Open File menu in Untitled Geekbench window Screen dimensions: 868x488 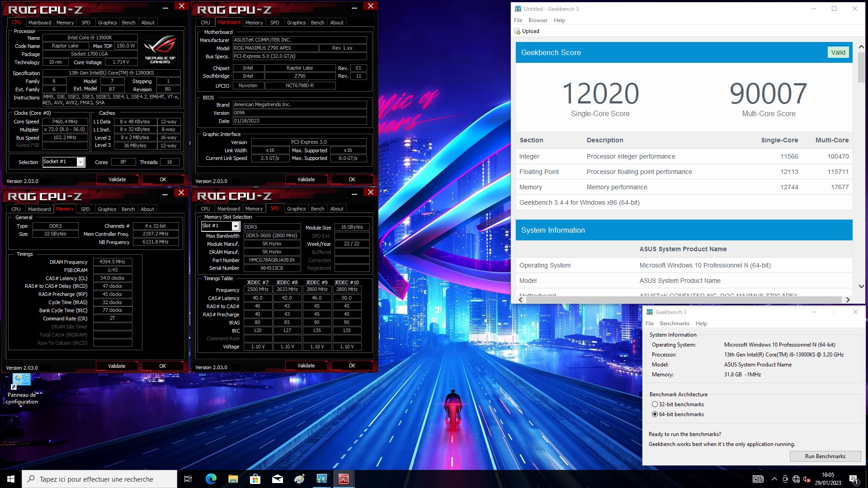point(518,20)
